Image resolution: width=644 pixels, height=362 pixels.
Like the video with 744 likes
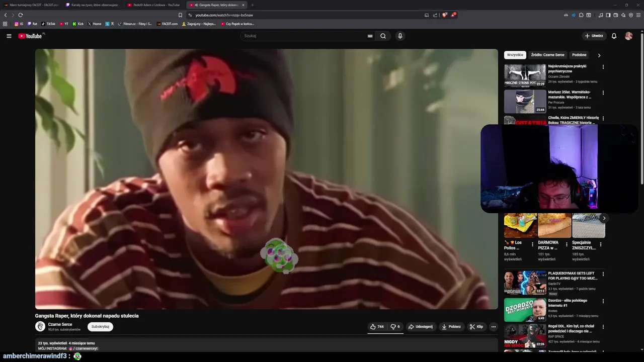tap(377, 327)
